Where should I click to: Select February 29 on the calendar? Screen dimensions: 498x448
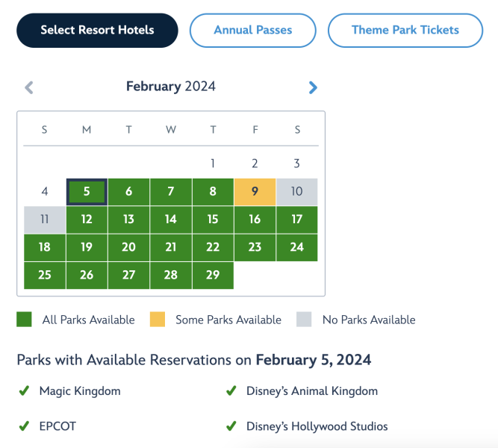(213, 275)
